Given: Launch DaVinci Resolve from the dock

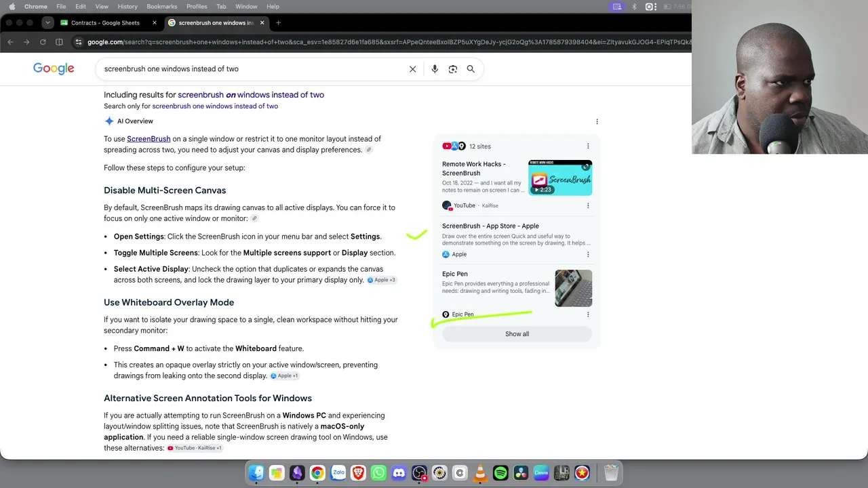Looking at the screenshot, I should (521, 473).
